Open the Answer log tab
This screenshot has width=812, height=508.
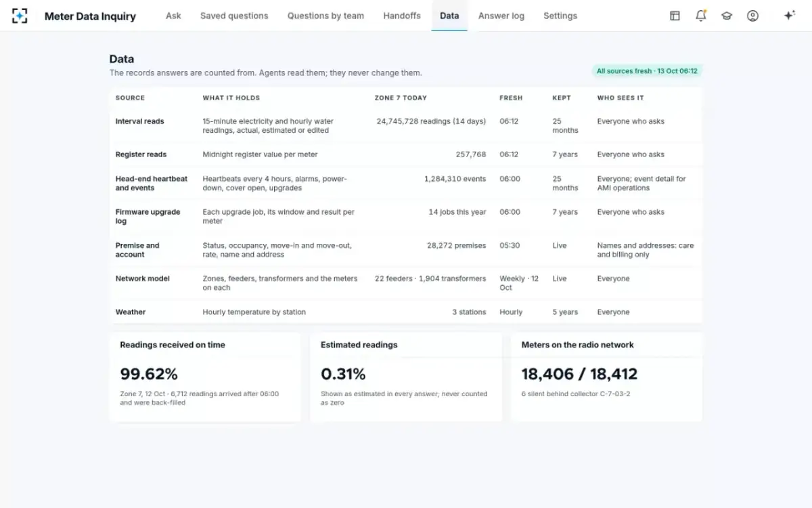pos(501,16)
